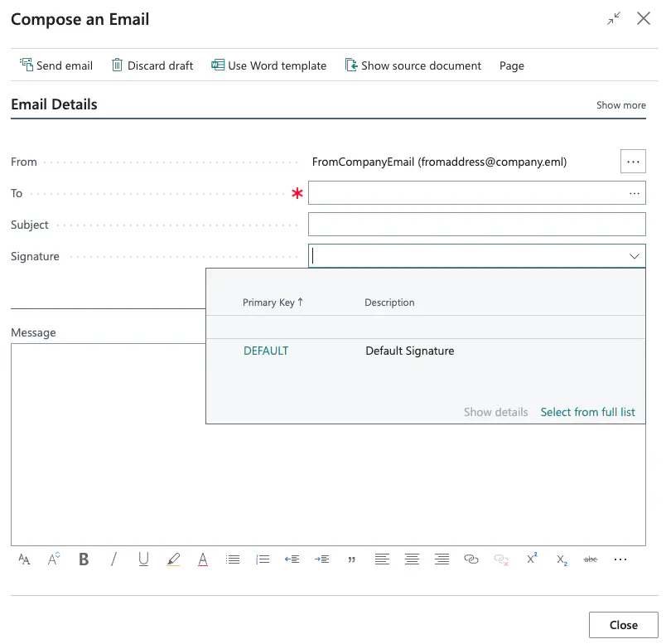666x644 pixels.
Task: Sort by Primary Key column header
Action: tap(273, 303)
